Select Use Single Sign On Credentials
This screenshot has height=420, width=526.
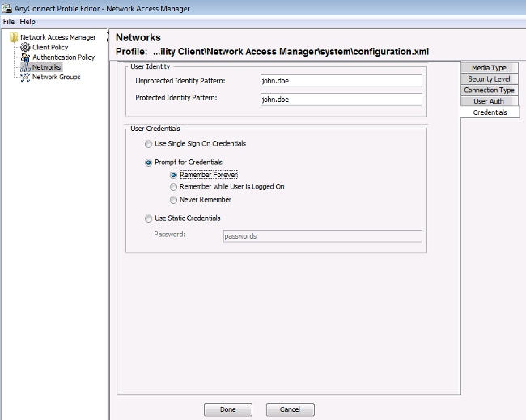148,144
